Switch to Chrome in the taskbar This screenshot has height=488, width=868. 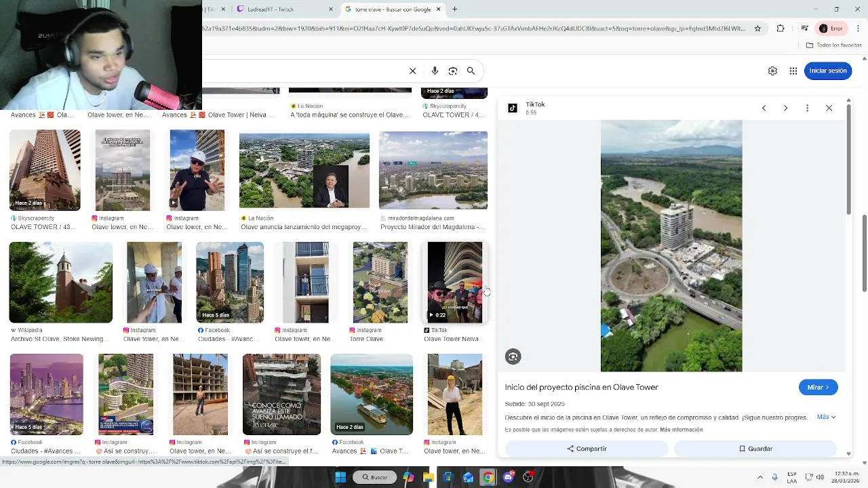coord(488,477)
